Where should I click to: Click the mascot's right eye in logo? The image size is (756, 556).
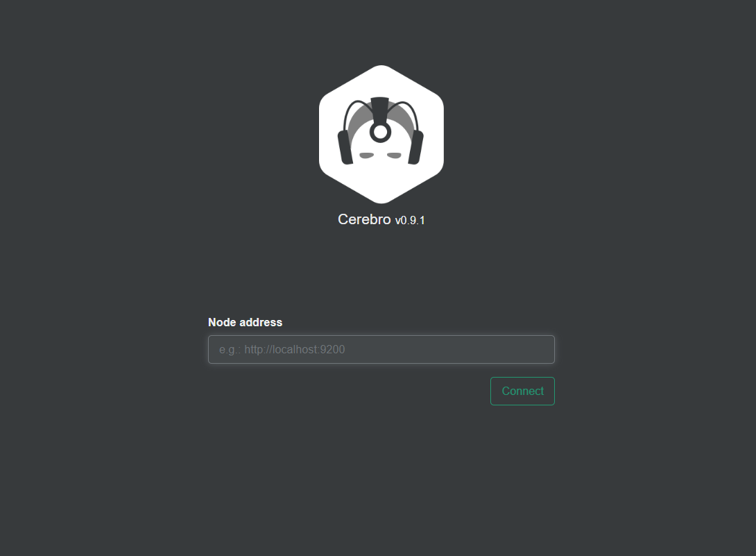point(395,155)
